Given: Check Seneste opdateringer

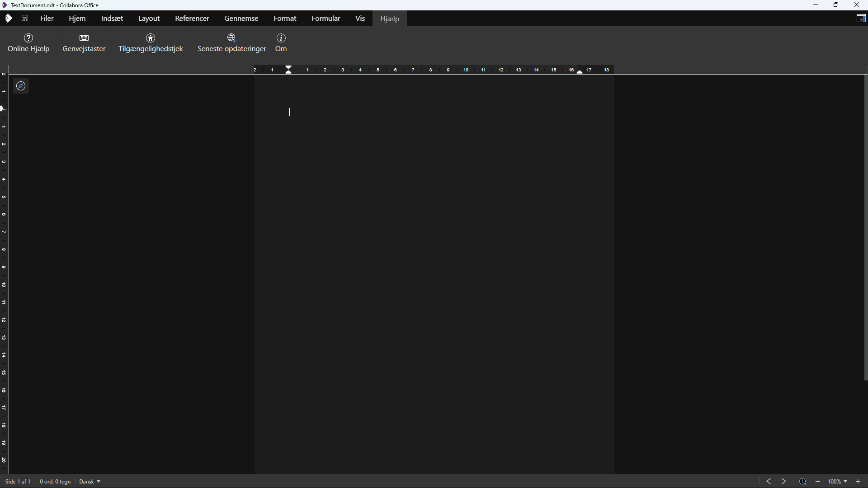Looking at the screenshot, I should (232, 42).
